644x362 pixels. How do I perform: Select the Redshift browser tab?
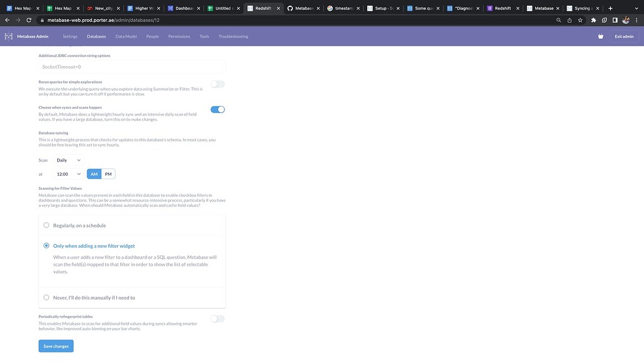tap(502, 8)
